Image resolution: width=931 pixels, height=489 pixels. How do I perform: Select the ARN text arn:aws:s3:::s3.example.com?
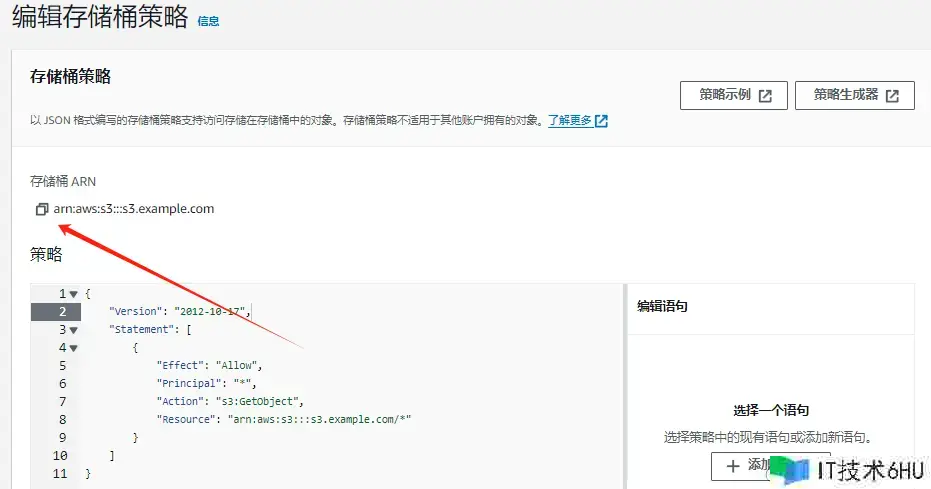point(134,209)
